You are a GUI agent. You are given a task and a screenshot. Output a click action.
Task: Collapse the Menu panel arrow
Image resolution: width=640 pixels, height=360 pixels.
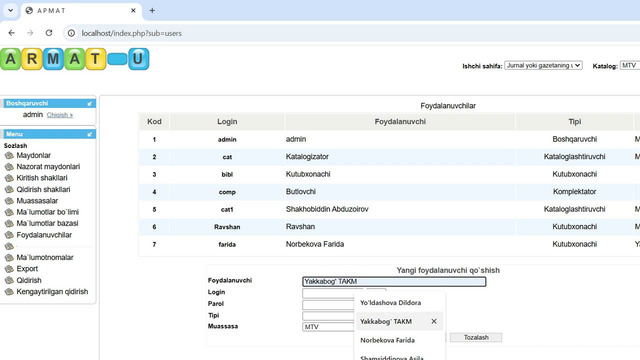[x=90, y=134]
